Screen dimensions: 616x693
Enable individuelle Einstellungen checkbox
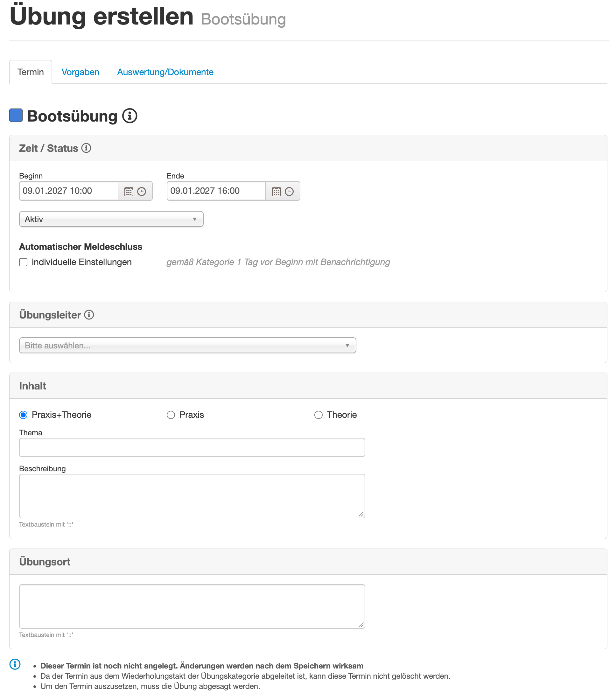(23, 262)
